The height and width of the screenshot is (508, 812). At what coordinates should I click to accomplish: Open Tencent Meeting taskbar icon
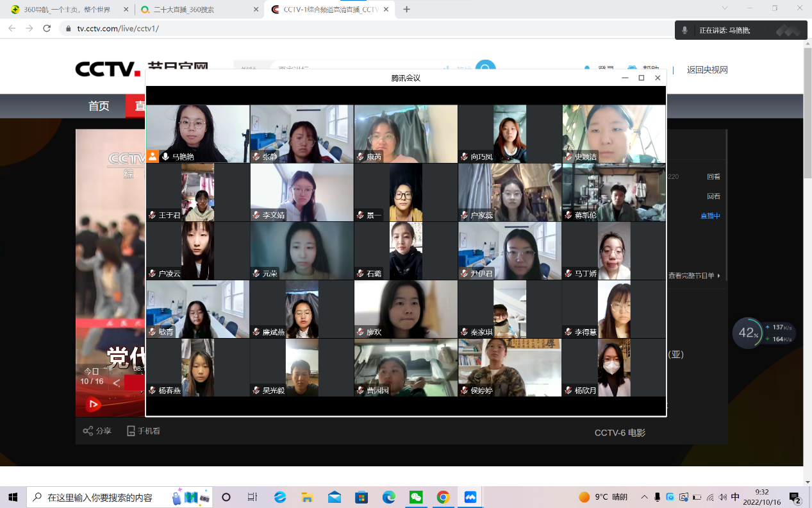point(470,497)
